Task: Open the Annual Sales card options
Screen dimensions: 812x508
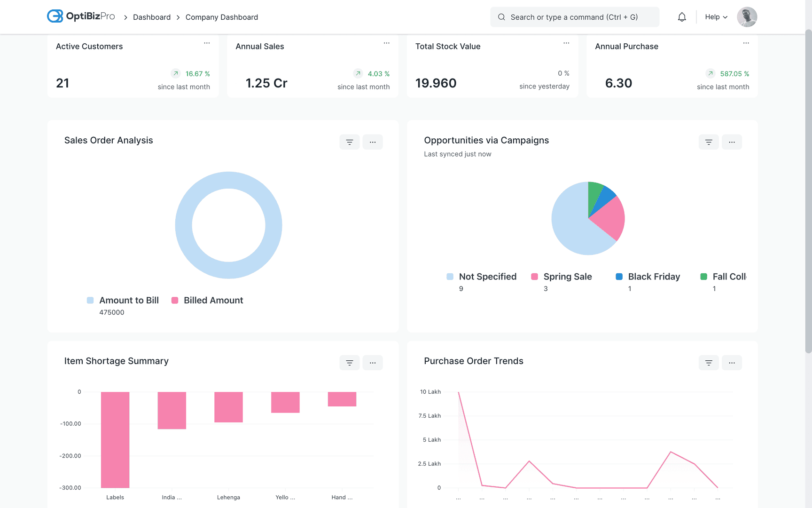Action: [386, 43]
